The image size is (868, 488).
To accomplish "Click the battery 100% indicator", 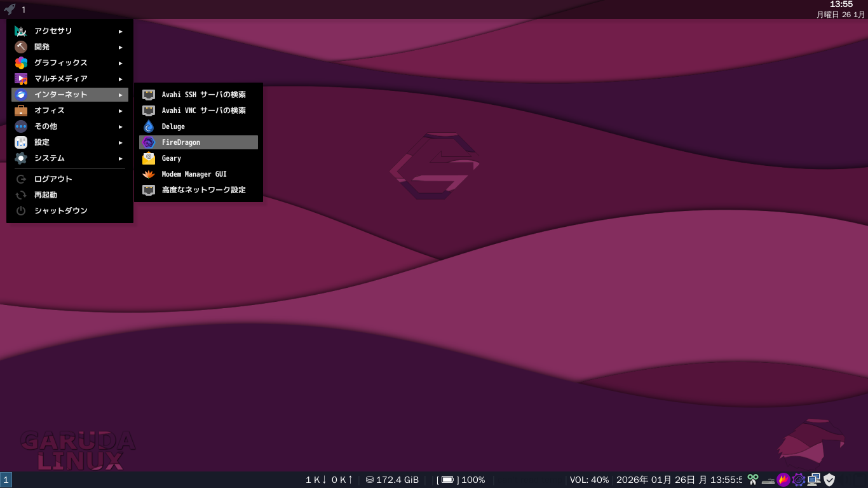I will point(461,480).
